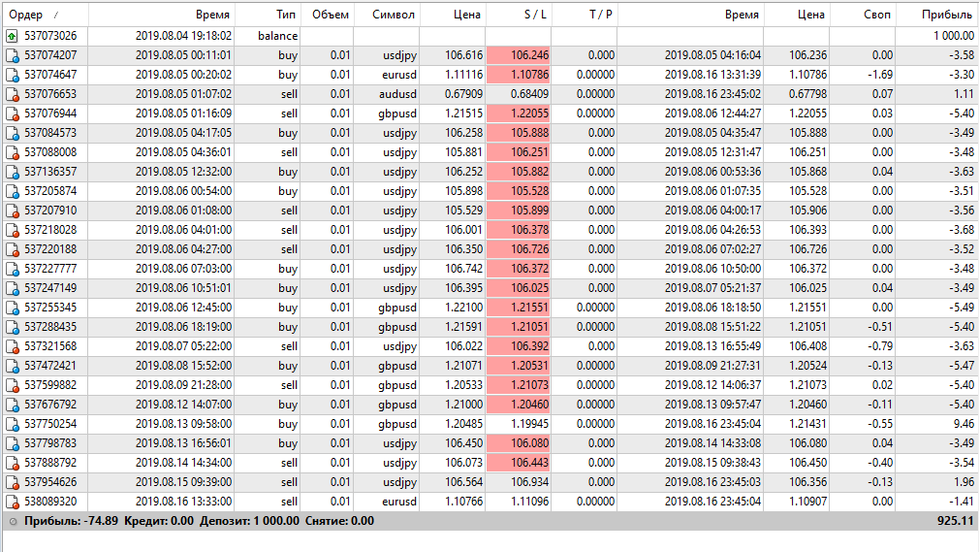Click the balance amount 1 000.00

coord(954,36)
